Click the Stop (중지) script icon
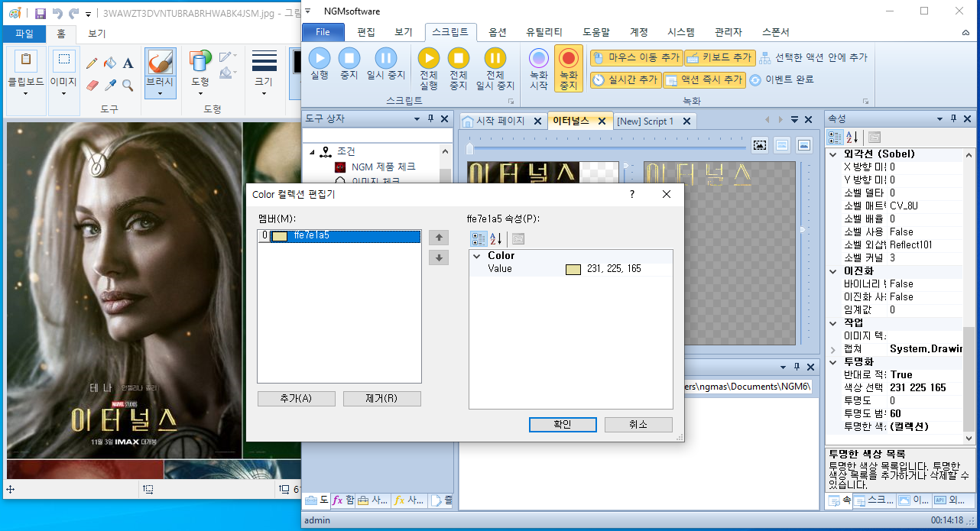Screen dimensions: 980x531 (349, 58)
